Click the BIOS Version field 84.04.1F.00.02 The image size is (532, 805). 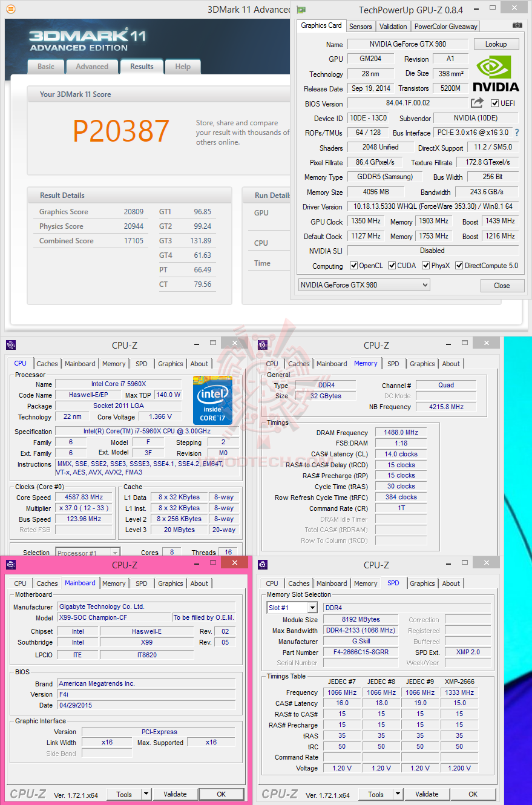(x=408, y=103)
